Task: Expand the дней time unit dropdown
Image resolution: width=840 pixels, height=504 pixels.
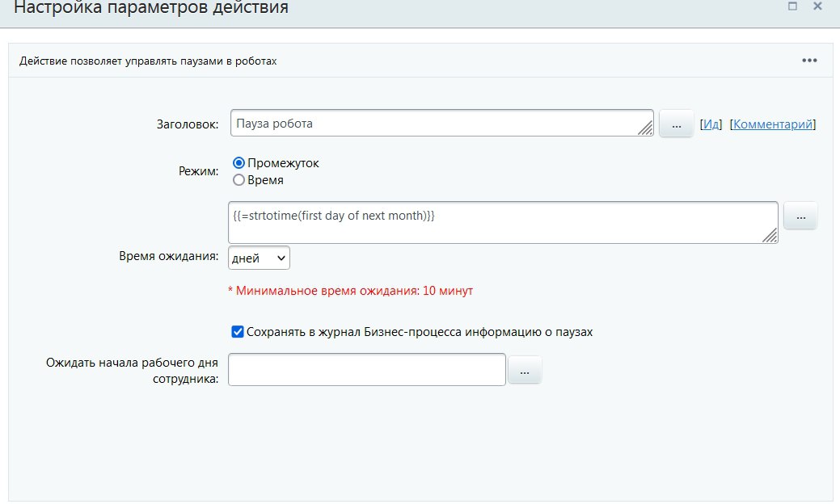Action: [259, 258]
